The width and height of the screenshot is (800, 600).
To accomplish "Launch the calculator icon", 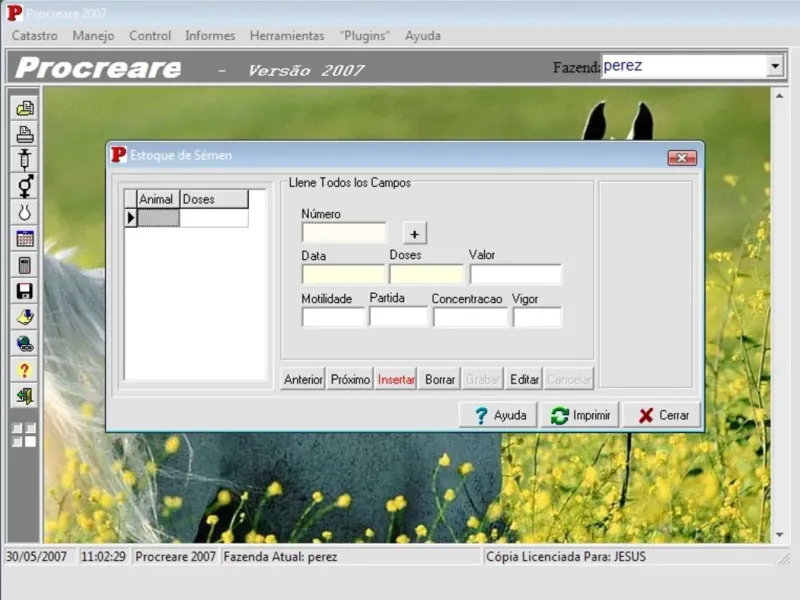I will tap(24, 265).
